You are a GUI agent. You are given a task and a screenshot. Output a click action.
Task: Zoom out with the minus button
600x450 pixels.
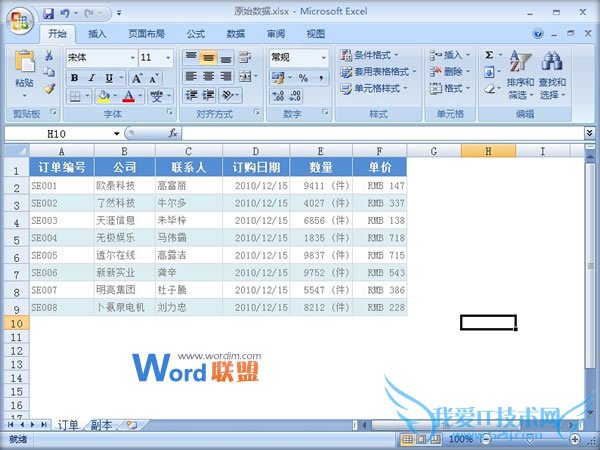[x=486, y=439]
